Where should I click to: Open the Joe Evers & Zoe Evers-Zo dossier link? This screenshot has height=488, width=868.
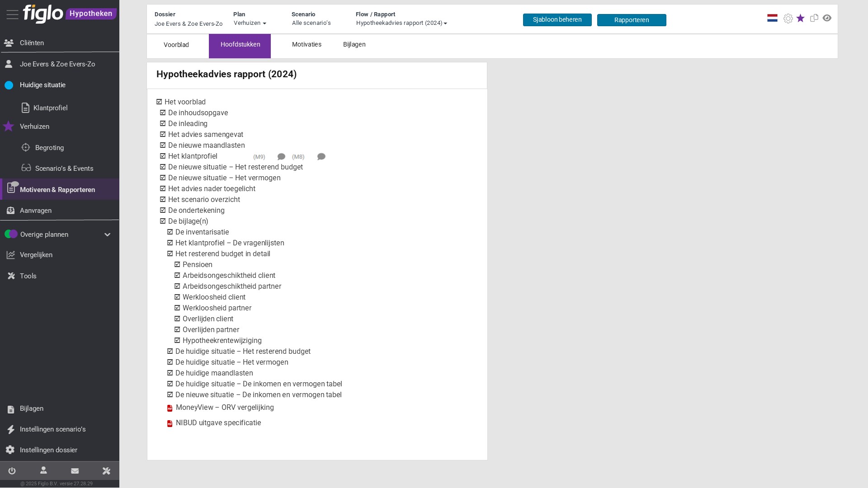point(189,24)
